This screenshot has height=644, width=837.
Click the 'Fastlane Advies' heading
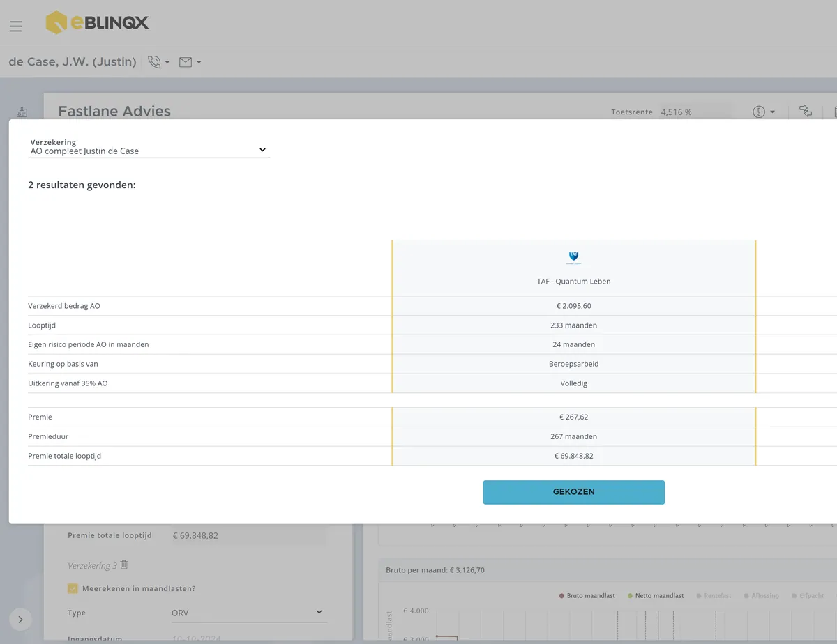click(114, 112)
